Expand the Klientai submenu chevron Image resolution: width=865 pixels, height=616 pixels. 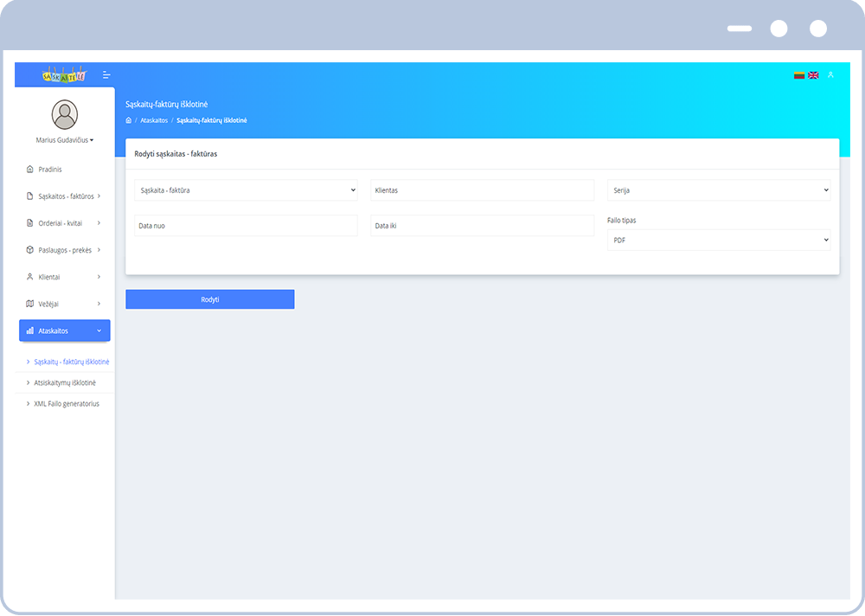coord(99,277)
